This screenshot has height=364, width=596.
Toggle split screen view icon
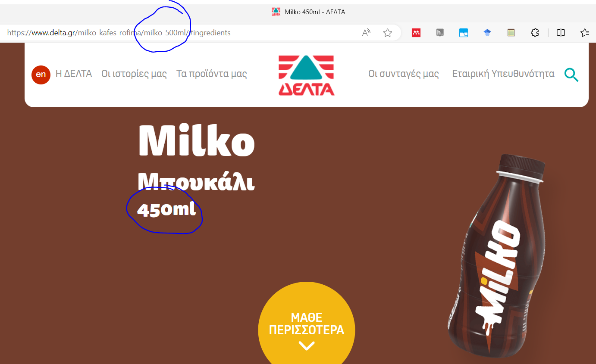(561, 32)
